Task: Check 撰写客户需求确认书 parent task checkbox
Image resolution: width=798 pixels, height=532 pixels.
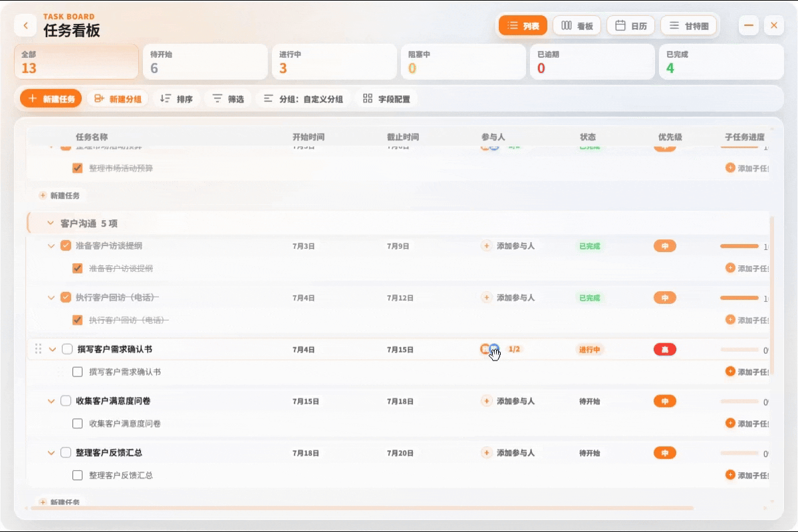Action: pos(67,349)
